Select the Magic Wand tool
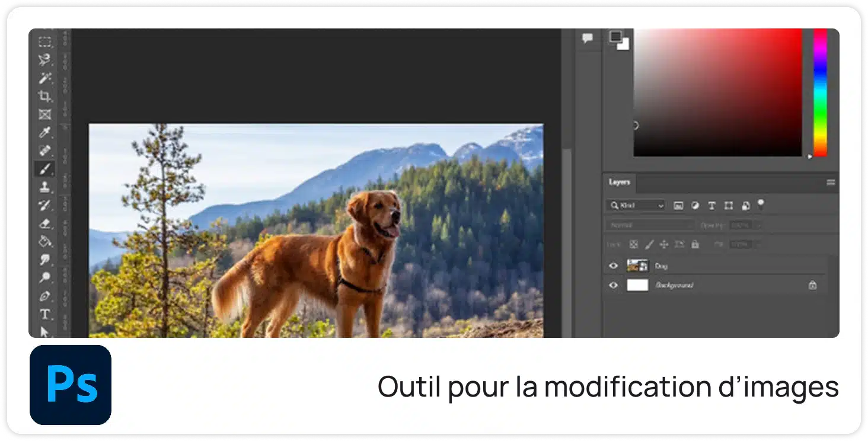This screenshot has width=868, height=441. coord(45,78)
